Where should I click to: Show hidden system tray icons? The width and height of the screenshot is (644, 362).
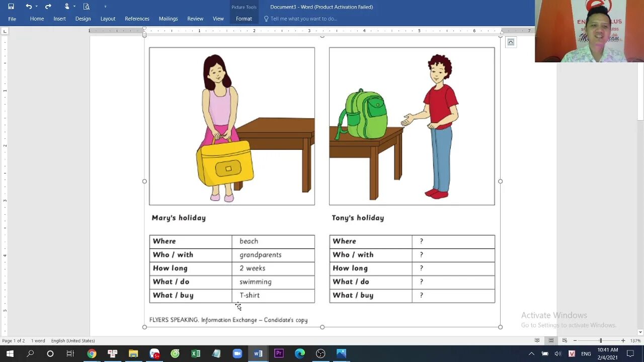(531, 354)
